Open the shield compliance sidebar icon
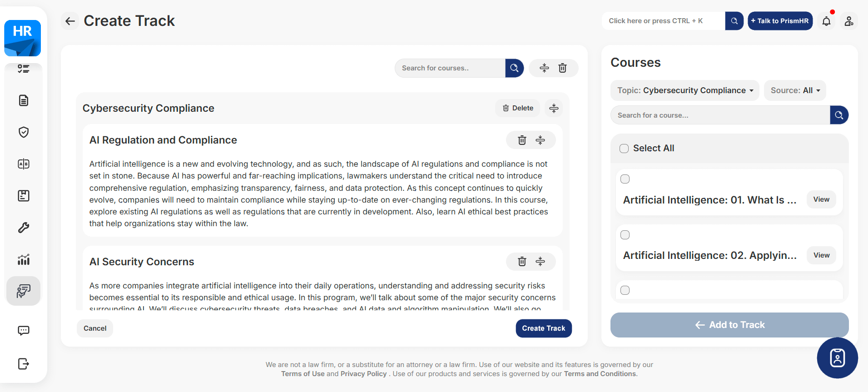 24,132
